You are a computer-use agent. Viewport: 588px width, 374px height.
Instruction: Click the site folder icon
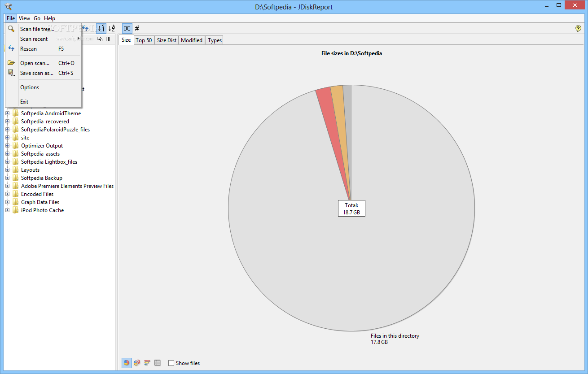click(16, 138)
